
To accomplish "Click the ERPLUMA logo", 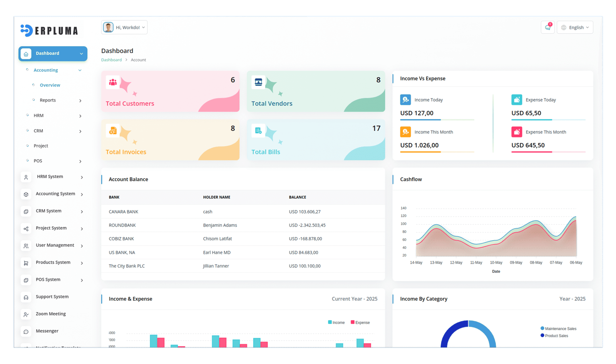I will [49, 30].
